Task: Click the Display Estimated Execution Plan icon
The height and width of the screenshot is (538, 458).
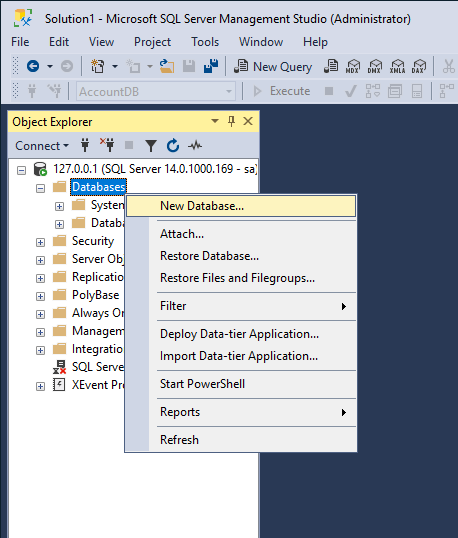Action: pos(373,91)
